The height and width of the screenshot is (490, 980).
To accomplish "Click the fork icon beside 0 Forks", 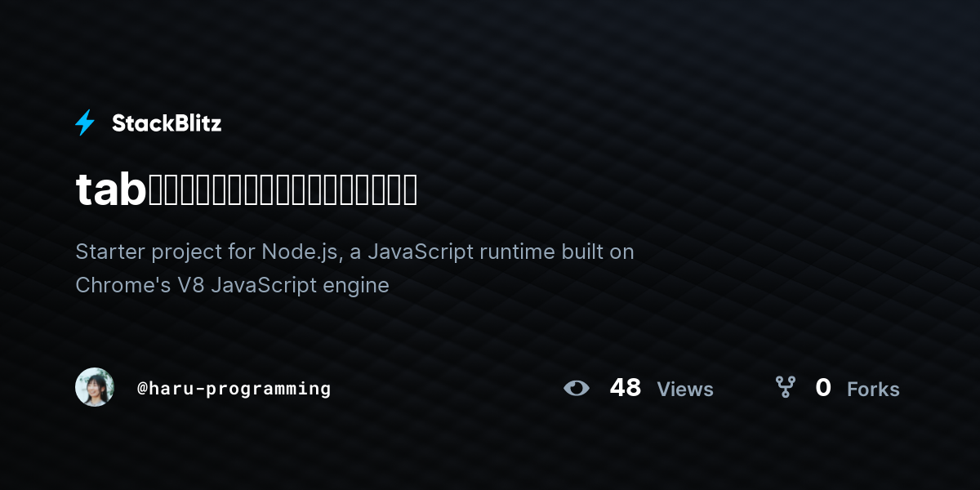I will (786, 387).
